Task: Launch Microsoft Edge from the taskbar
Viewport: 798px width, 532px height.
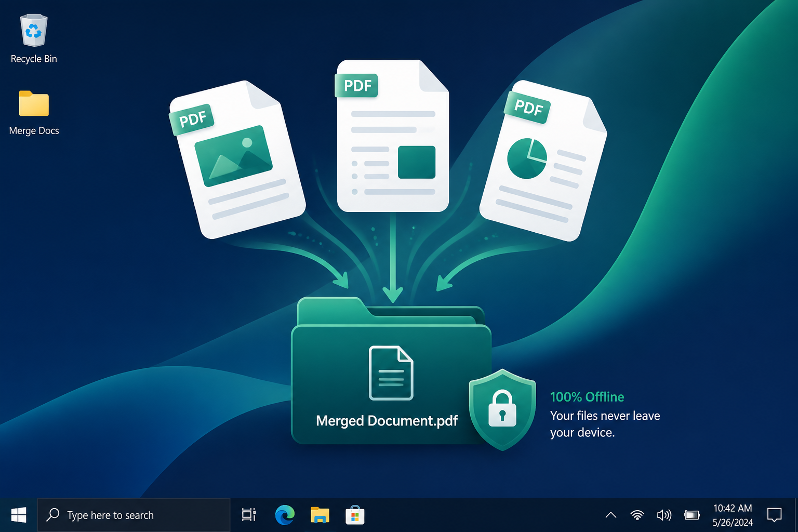Action: [285, 515]
